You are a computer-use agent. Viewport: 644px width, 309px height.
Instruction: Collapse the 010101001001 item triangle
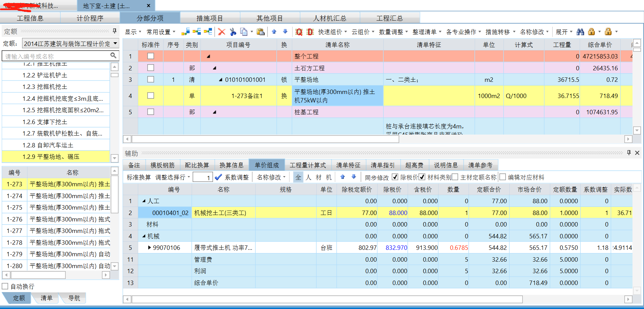tap(221, 80)
